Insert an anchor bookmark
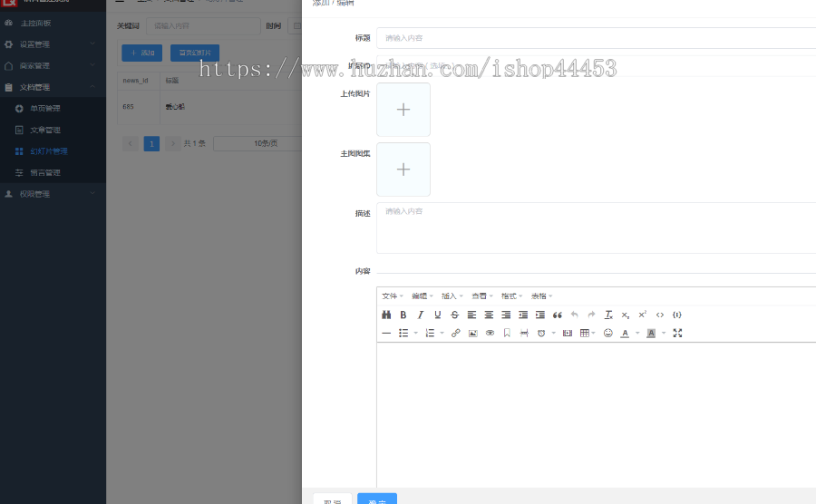Viewport: 816px width, 504px height. pyautogui.click(x=507, y=334)
